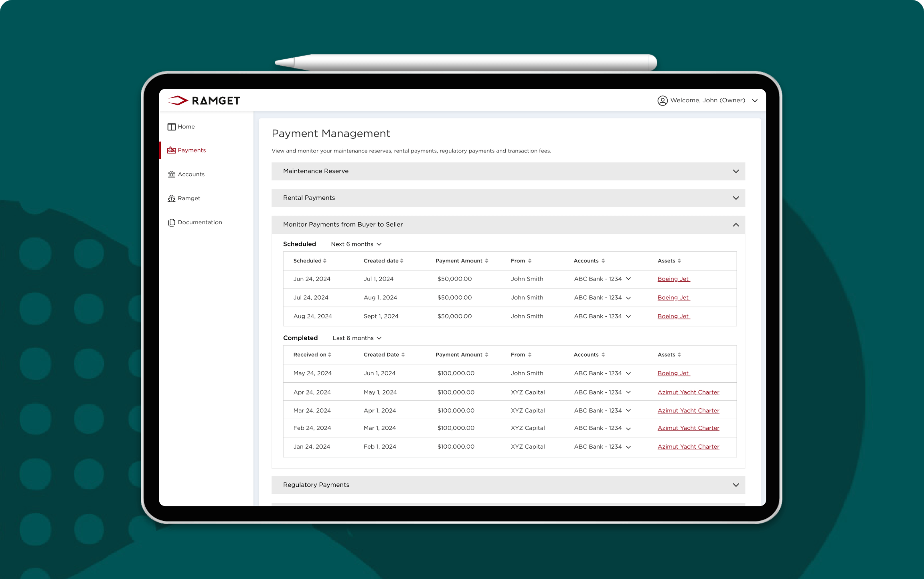Click the Home sidebar icon
This screenshot has height=579, width=924.
tap(171, 127)
